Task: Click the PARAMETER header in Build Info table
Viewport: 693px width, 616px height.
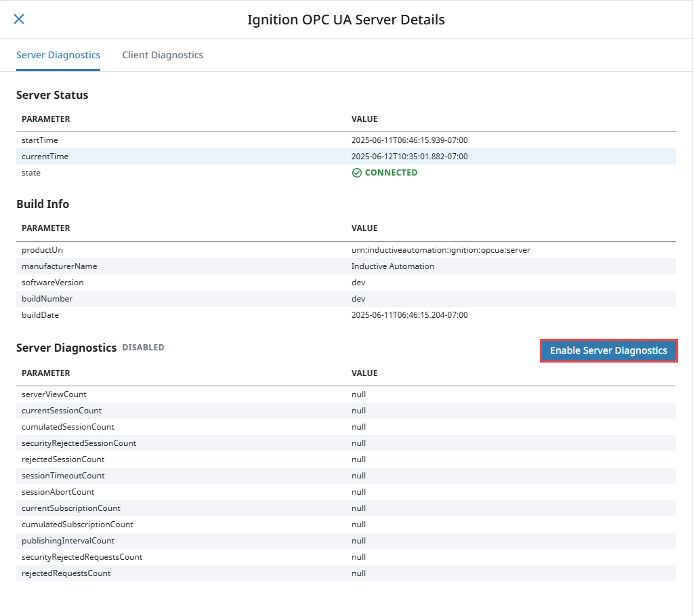Action: 46,228
